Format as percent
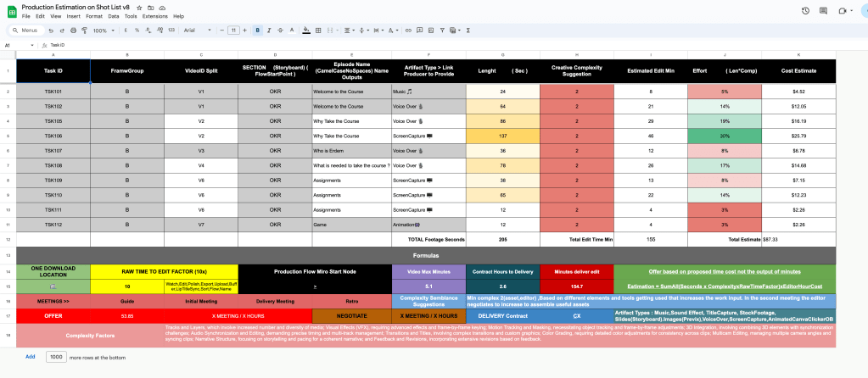Image resolution: width=868 pixels, height=378 pixels. point(137,31)
